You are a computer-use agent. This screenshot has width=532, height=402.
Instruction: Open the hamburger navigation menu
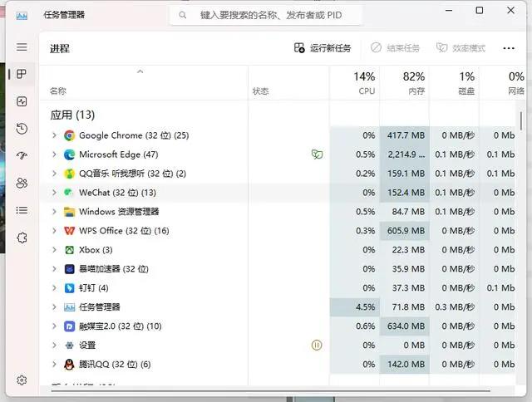click(x=22, y=47)
